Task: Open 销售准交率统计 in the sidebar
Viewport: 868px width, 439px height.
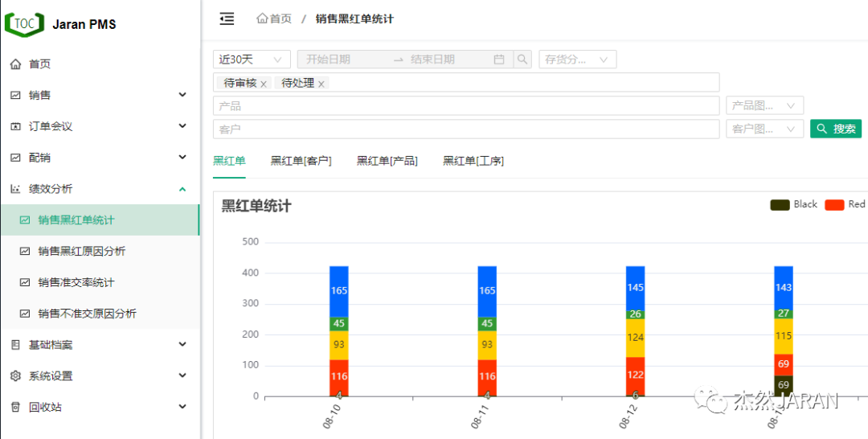Action: (x=76, y=282)
